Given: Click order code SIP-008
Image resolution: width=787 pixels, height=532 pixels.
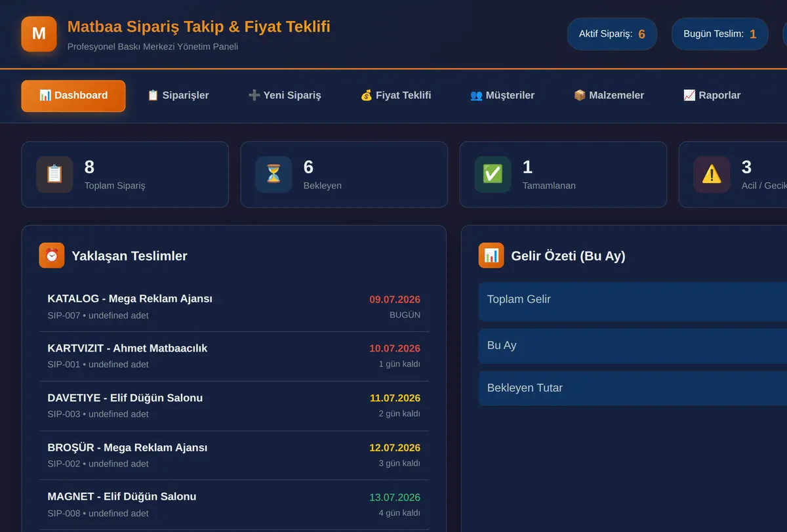Looking at the screenshot, I should 64,514.
